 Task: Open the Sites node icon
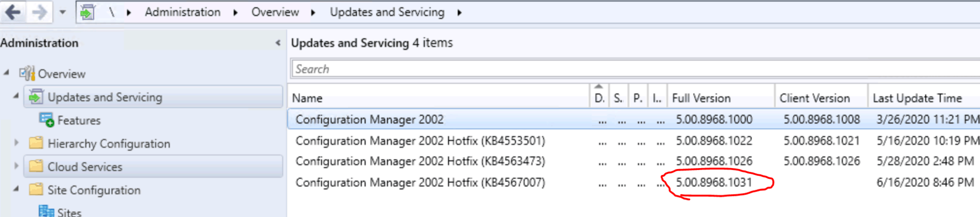pyautogui.click(x=46, y=211)
